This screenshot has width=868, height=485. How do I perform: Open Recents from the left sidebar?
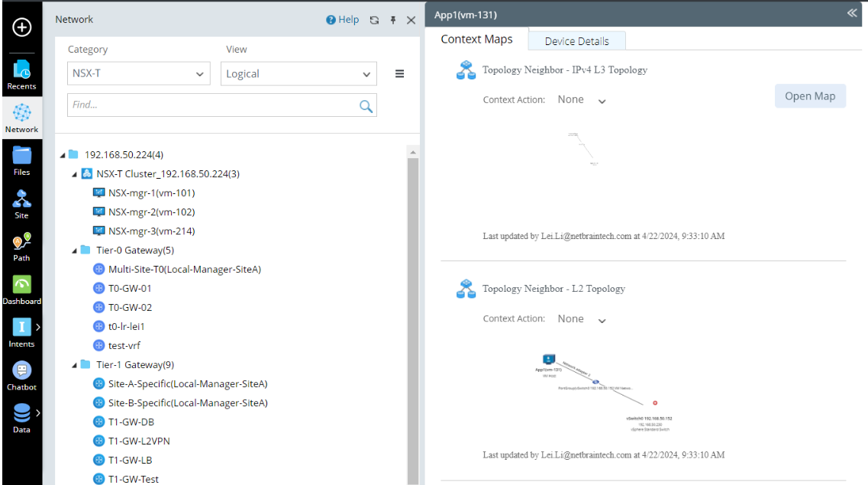[x=21, y=74]
